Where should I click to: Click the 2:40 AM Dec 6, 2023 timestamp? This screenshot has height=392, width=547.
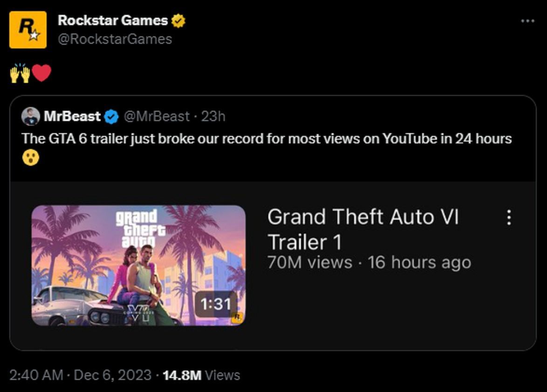tap(80, 375)
